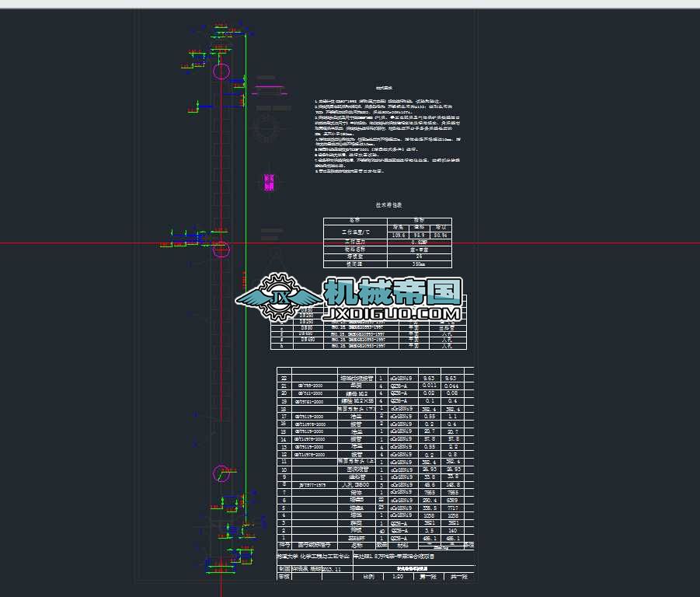Select the unit weight 3.5 in row 2

(x=429, y=530)
